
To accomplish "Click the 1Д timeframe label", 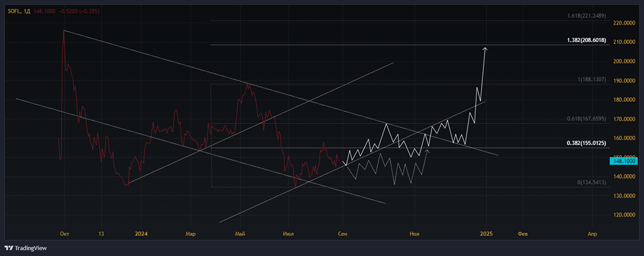I will pyautogui.click(x=26, y=12).
